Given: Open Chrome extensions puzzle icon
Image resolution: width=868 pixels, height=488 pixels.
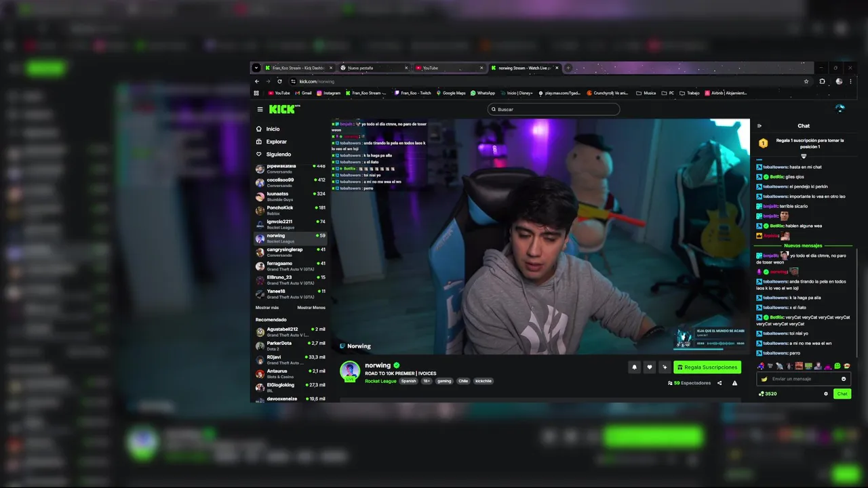Looking at the screenshot, I should [823, 81].
